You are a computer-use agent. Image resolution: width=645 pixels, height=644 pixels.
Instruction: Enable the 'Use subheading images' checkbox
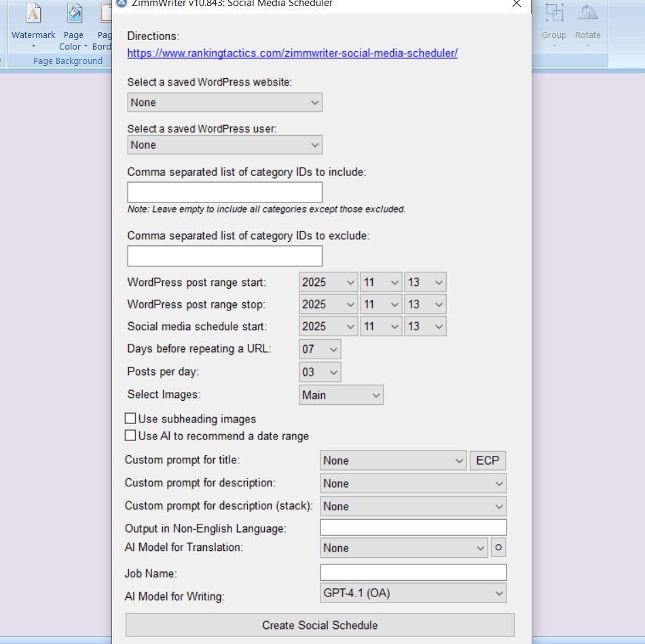[130, 419]
